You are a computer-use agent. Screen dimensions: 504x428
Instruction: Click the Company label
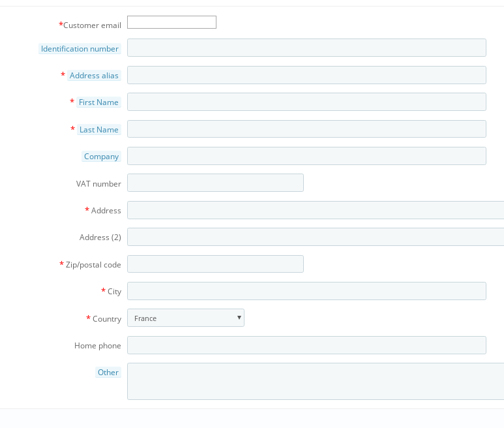tap(101, 157)
